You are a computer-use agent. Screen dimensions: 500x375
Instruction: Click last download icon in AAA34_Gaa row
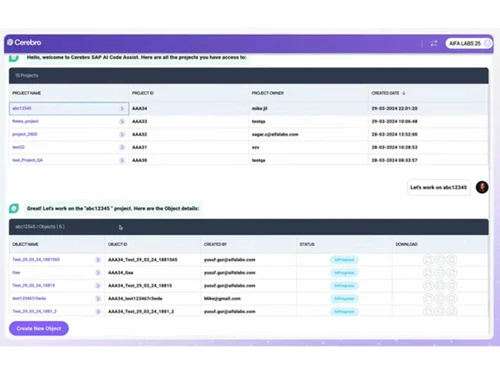click(452, 273)
